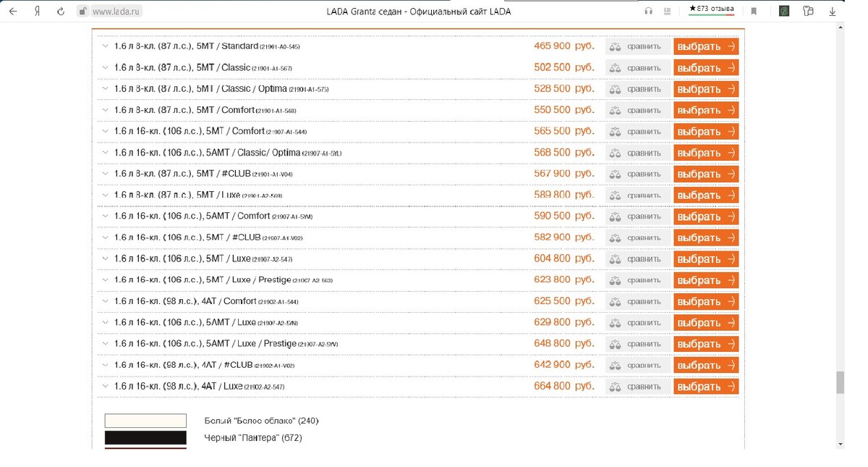Go back with the browser back arrow
868x467 pixels.
pos(12,12)
